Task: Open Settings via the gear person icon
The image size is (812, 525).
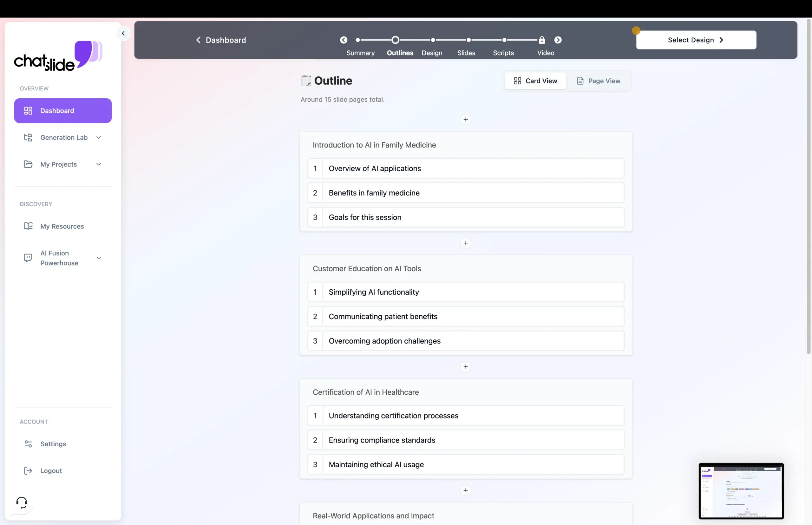Action: tap(28, 443)
